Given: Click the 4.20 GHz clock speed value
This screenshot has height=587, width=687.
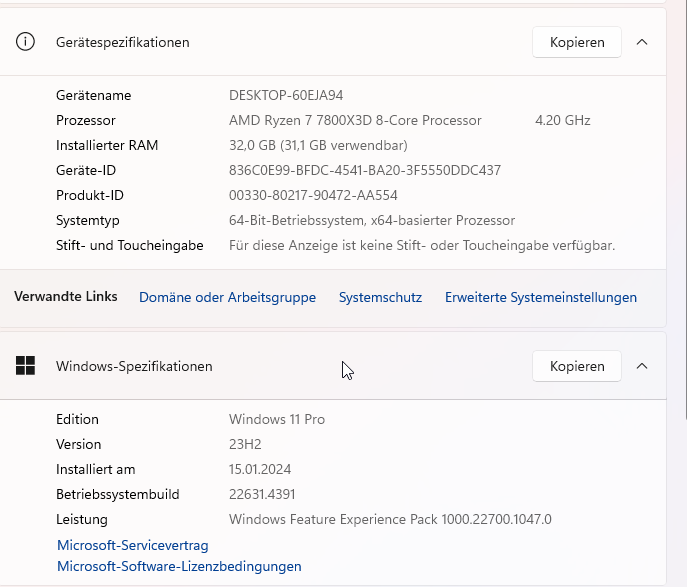Looking at the screenshot, I should (x=563, y=120).
